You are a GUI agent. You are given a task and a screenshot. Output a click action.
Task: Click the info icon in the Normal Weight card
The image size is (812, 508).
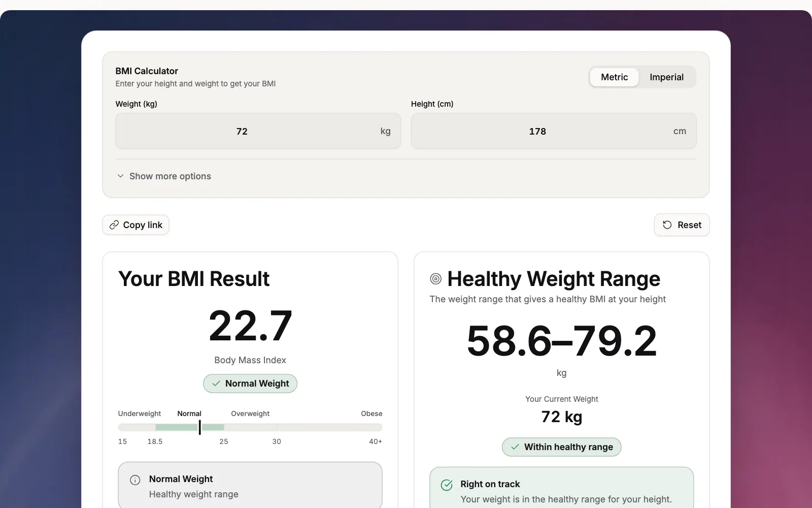pyautogui.click(x=135, y=480)
